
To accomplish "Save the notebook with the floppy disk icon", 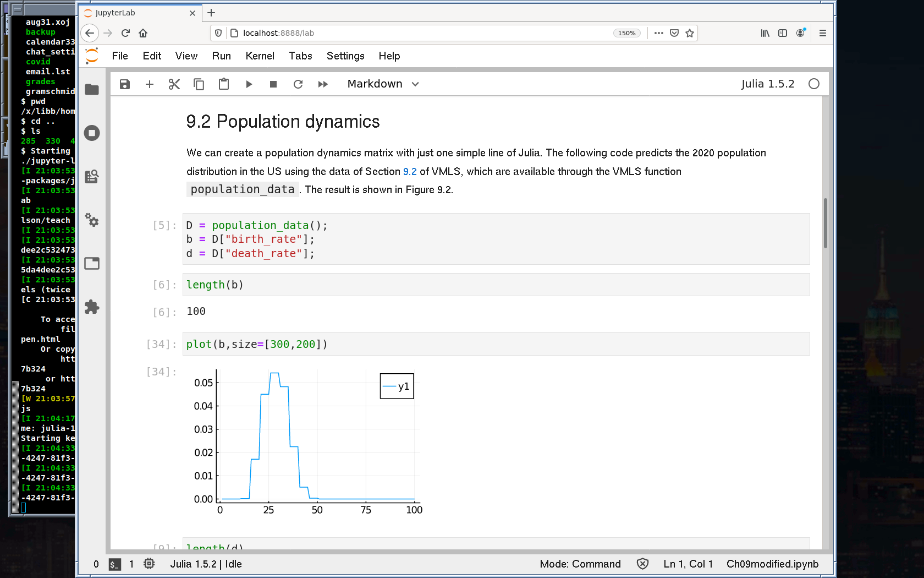I will [125, 84].
